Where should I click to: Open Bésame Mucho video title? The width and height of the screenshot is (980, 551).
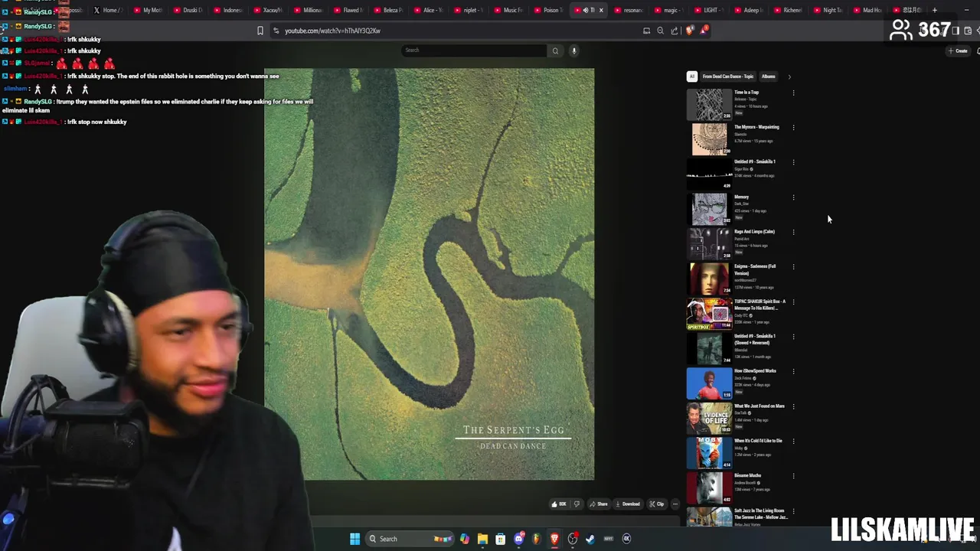tap(747, 475)
